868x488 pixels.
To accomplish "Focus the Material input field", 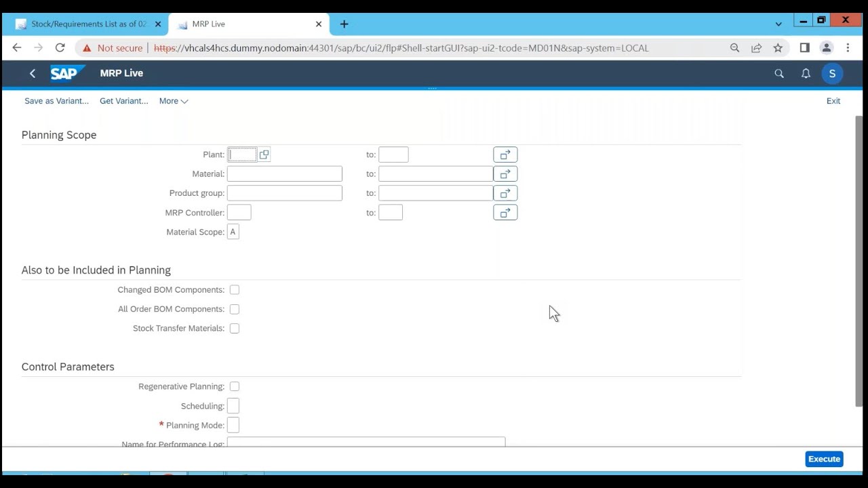I will point(285,174).
